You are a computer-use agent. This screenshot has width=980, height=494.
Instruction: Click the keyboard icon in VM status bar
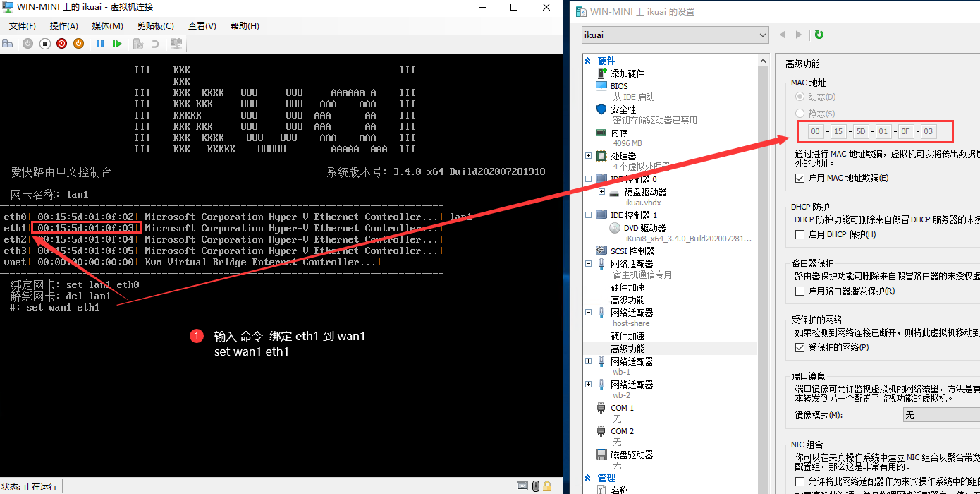click(522, 486)
